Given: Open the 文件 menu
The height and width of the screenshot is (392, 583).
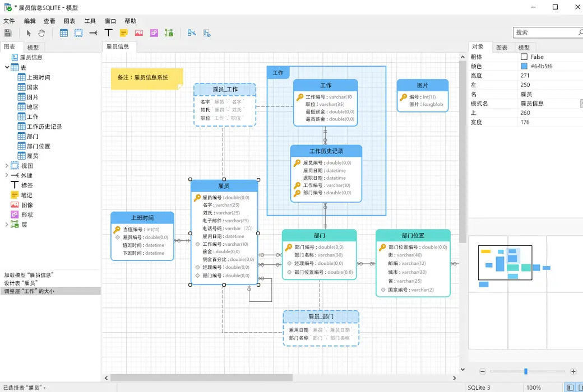Looking at the screenshot, I should 10,21.
